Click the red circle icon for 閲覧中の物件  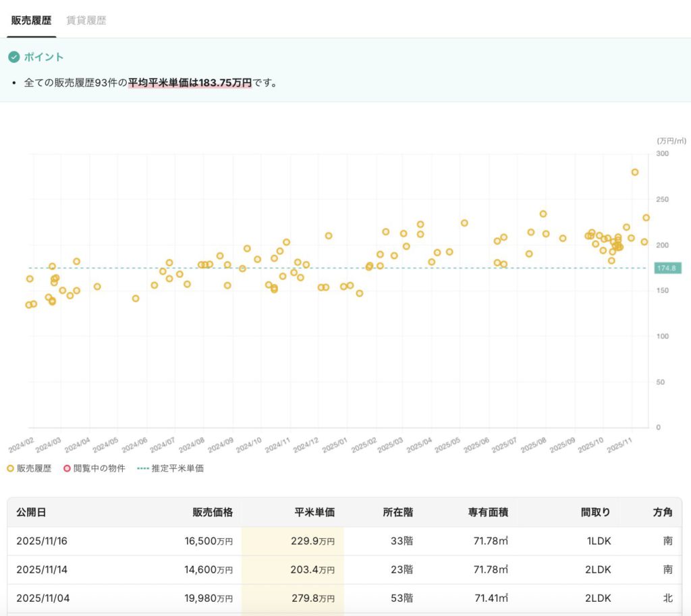67,468
